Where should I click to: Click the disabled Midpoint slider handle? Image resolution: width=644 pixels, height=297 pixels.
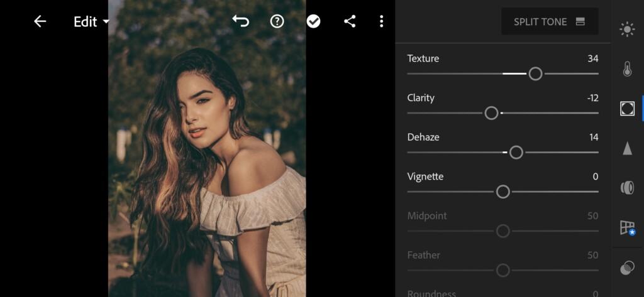(x=502, y=231)
